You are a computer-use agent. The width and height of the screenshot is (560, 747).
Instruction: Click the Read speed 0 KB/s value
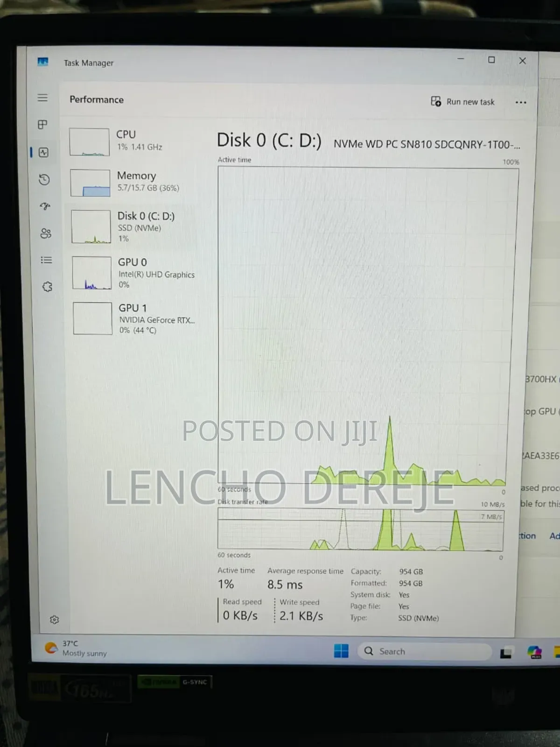click(240, 615)
